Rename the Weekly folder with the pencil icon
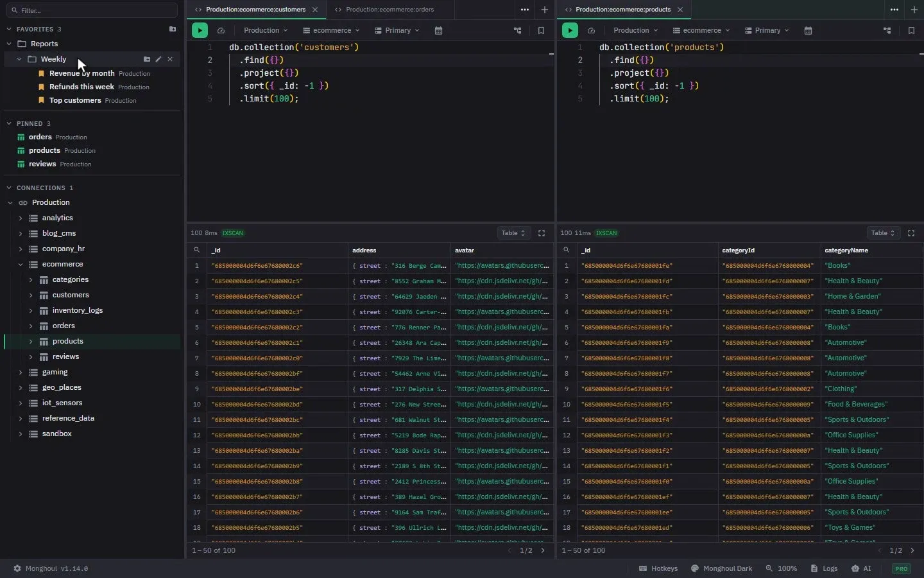Image resolution: width=924 pixels, height=578 pixels. coord(158,59)
